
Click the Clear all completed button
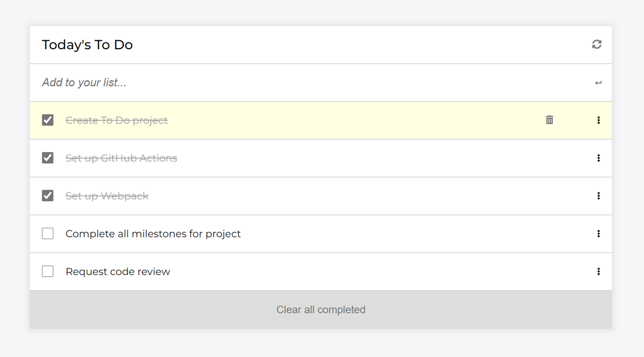click(x=321, y=310)
